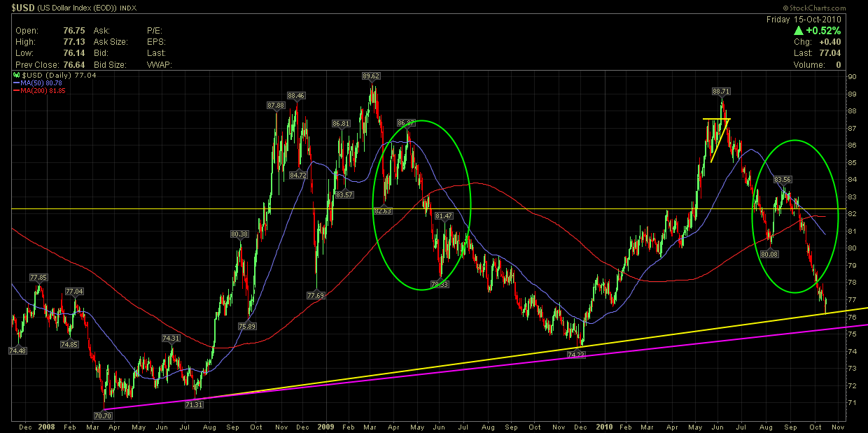Click the 2009 year marker on time axis
This screenshot has width=868, height=433.
point(327,426)
